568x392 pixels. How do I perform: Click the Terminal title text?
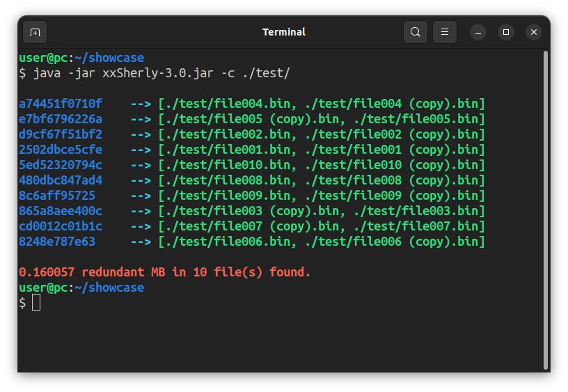pos(283,32)
